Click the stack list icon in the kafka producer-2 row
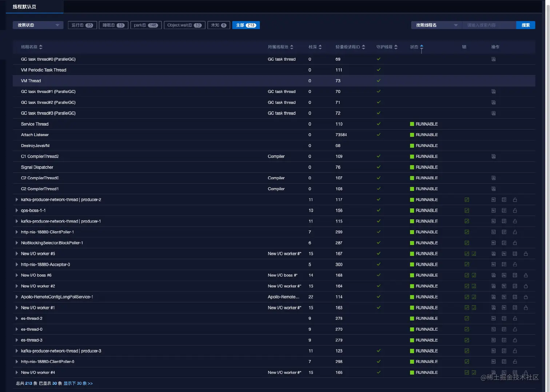This screenshot has height=392, width=550. [x=493, y=200]
